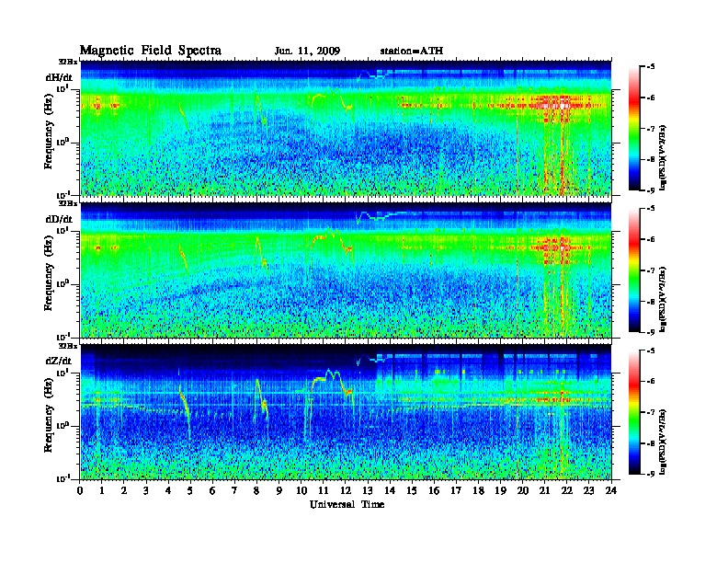
Task: Click the "Magnetic Field Spectra" title
Action: [151, 51]
